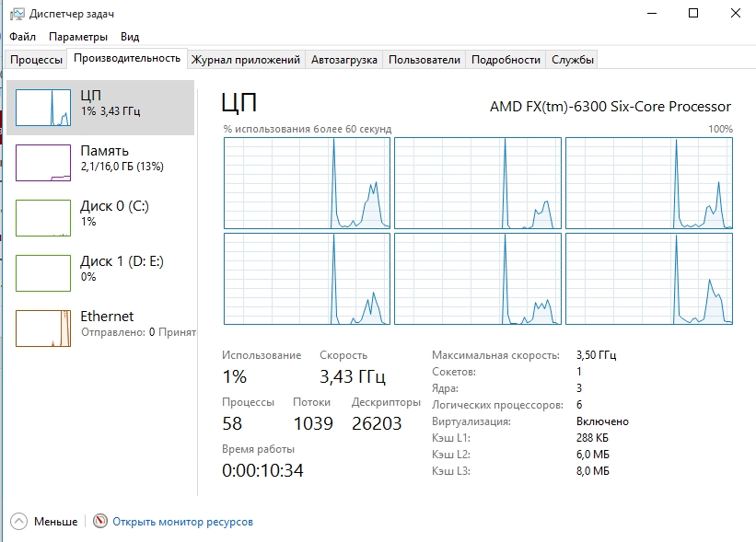This screenshot has width=756, height=542.
Task: Open the Подробности tab
Action: click(506, 60)
